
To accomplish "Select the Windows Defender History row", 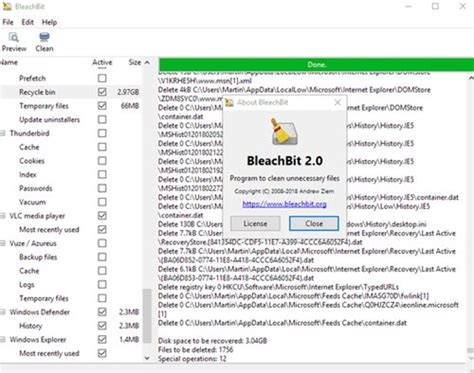I will [71, 326].
